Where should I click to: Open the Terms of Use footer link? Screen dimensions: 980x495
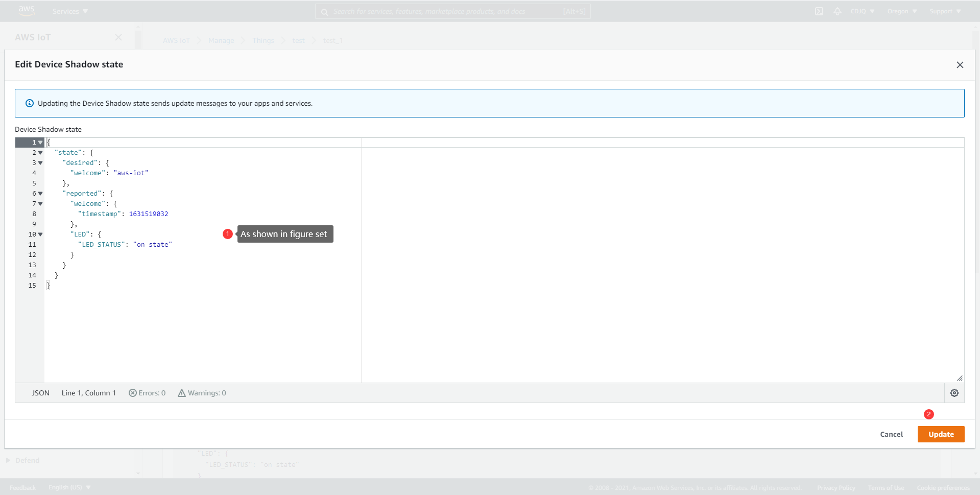pyautogui.click(x=886, y=488)
